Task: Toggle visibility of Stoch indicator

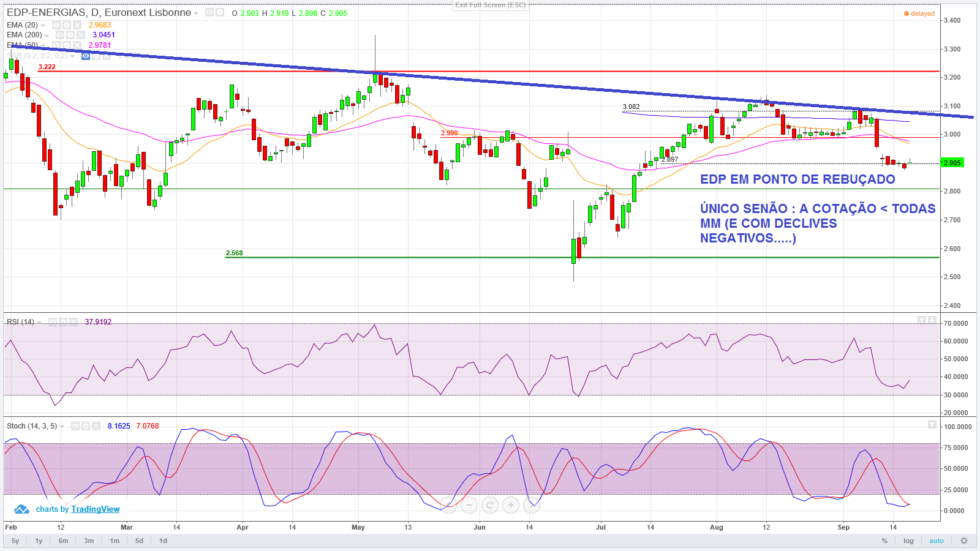Action: click(75, 426)
